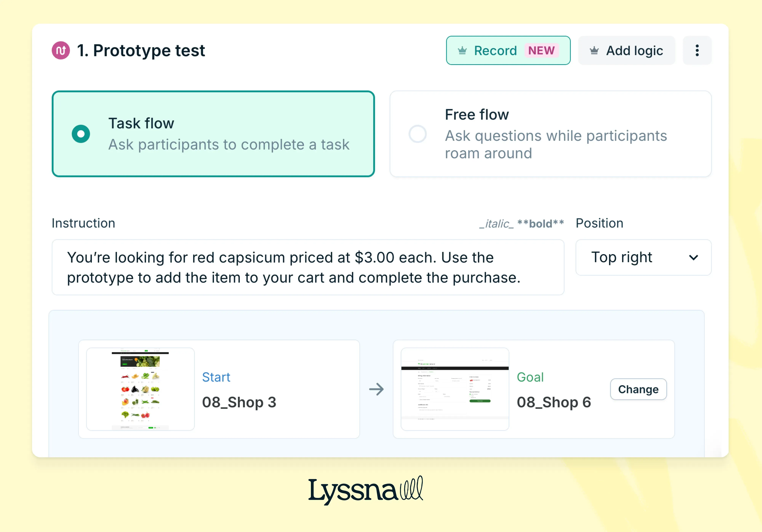Open the three-dot options menu
The image size is (762, 532).
tap(697, 50)
